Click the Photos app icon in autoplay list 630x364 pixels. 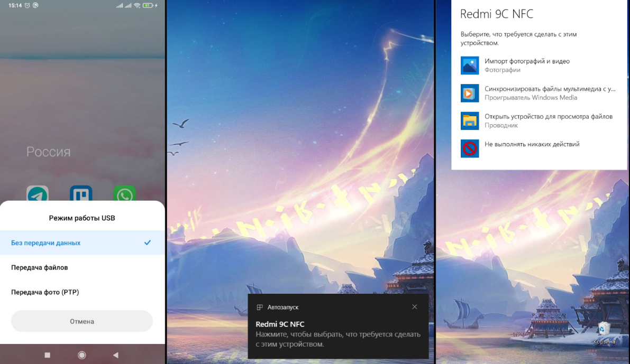[x=470, y=66]
